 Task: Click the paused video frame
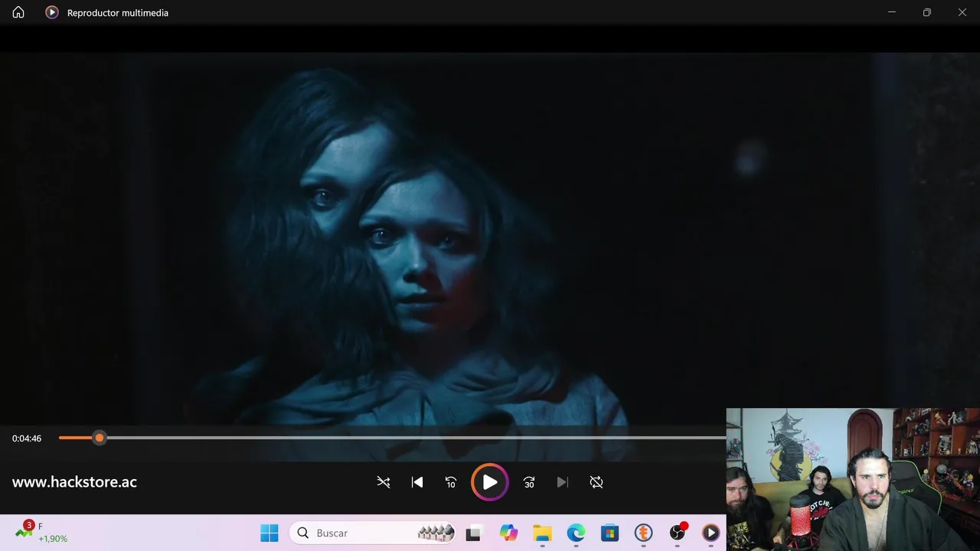[490, 237]
